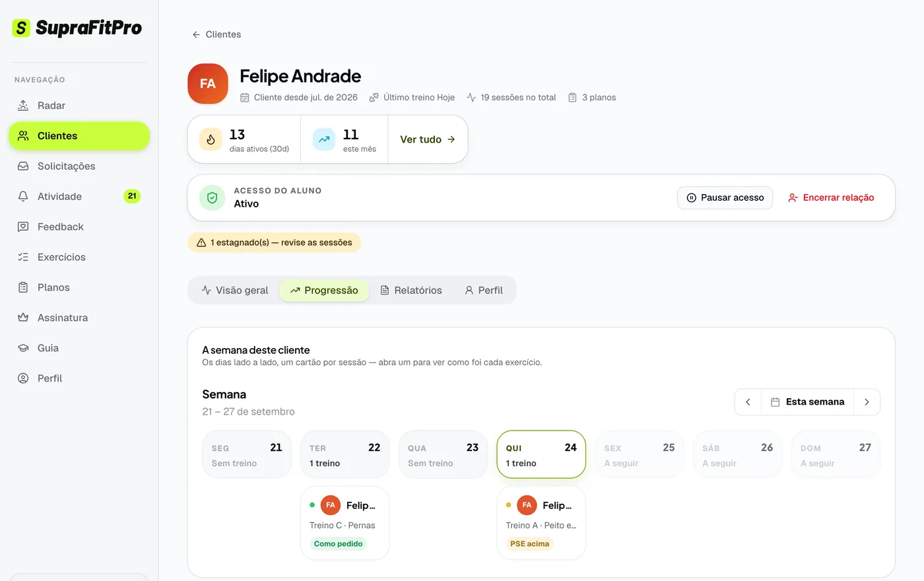Screen dimensions: 924x581
Task: Switch to the Visão geral tab
Action: point(235,290)
